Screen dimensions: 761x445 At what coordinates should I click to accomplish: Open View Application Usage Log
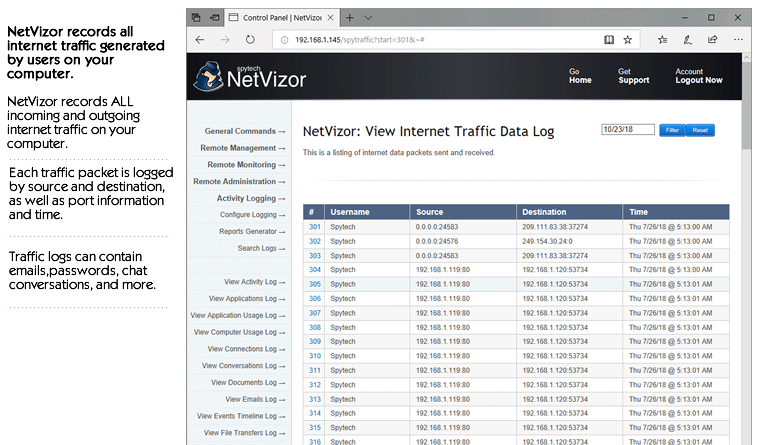click(238, 315)
